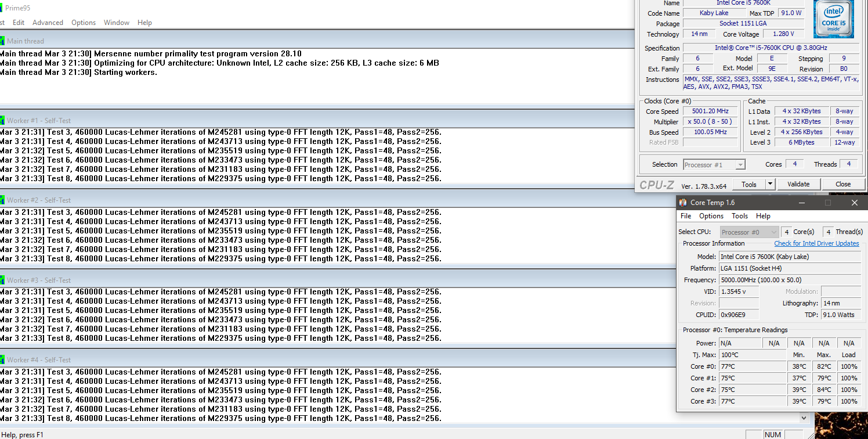Viewport: 868px width, 439px height.
Task: Click the Package Socket 1151 LGA field
Action: [x=743, y=24]
